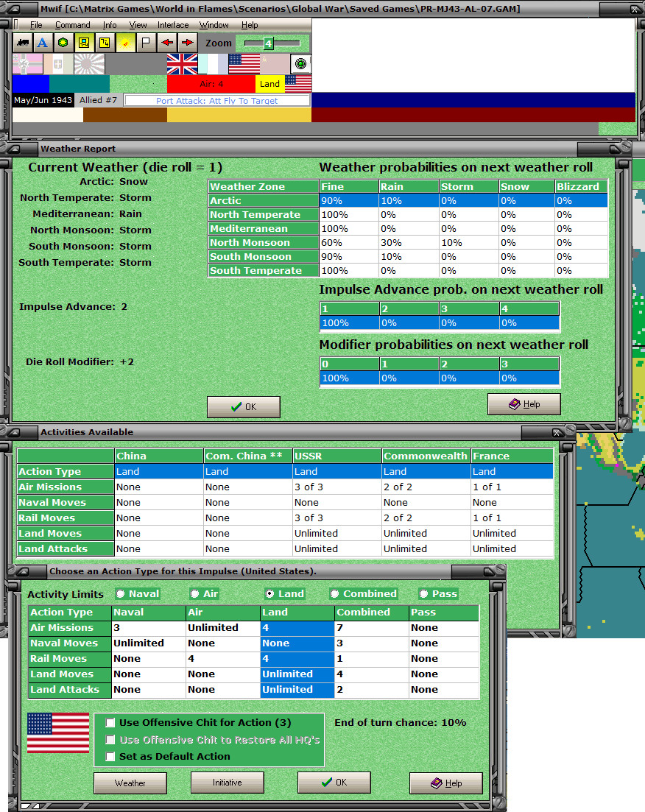Click the Blizzard column header

pyautogui.click(x=580, y=186)
